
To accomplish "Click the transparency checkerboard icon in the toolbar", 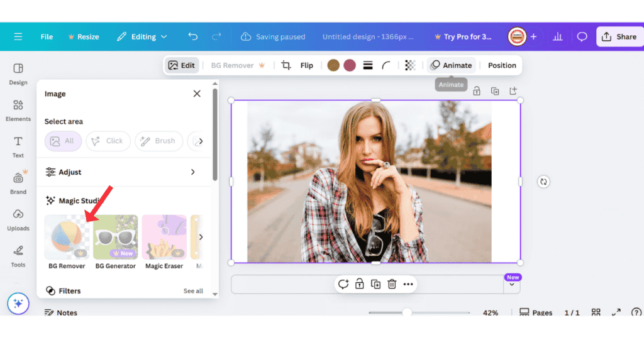I will pyautogui.click(x=410, y=65).
